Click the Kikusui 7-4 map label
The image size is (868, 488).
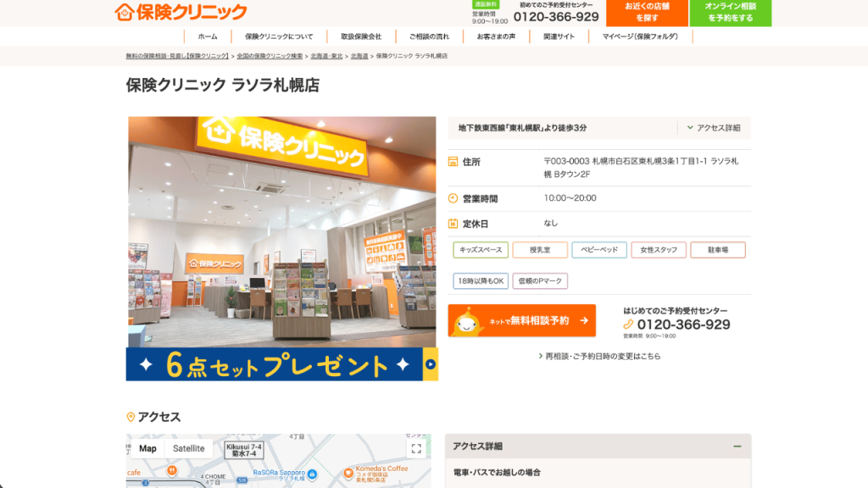(x=243, y=450)
